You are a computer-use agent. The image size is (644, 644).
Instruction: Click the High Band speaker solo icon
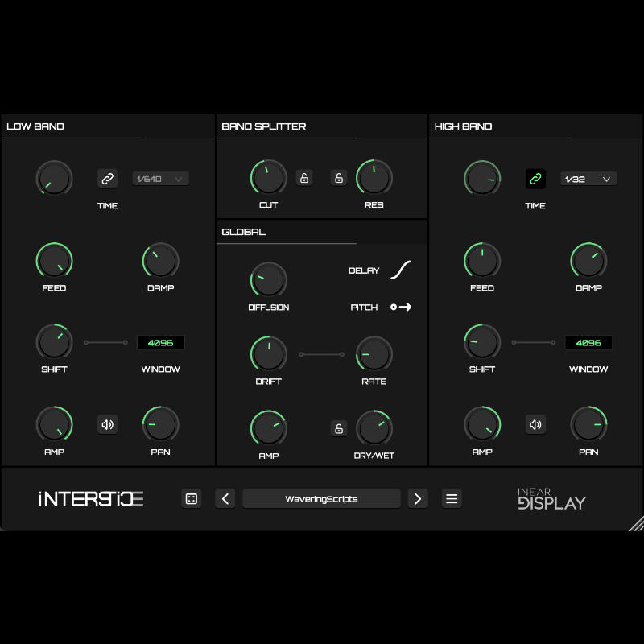(x=535, y=424)
